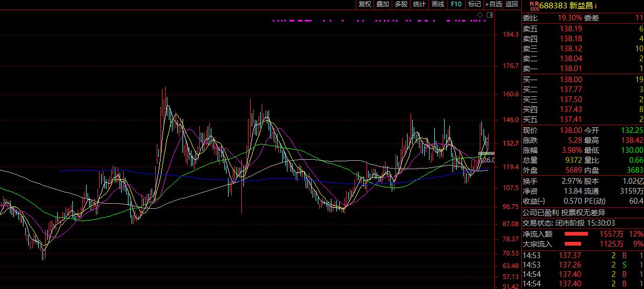Switch to 多股 multi-stock view
The image size is (644, 289).
[401, 4]
